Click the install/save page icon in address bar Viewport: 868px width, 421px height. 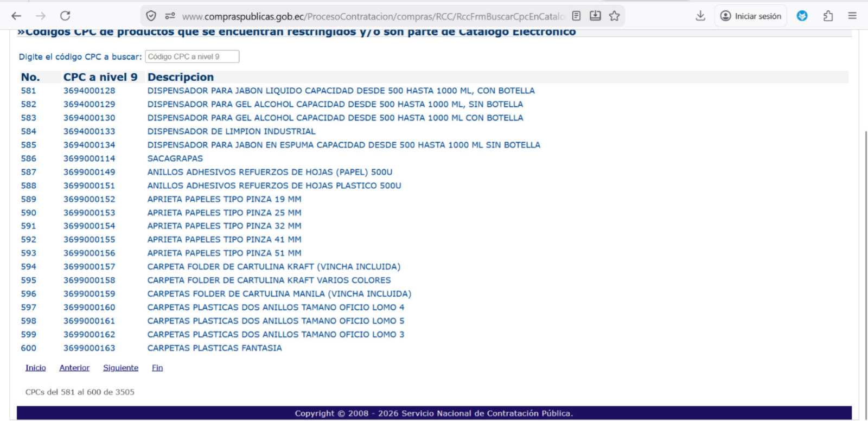[595, 16]
